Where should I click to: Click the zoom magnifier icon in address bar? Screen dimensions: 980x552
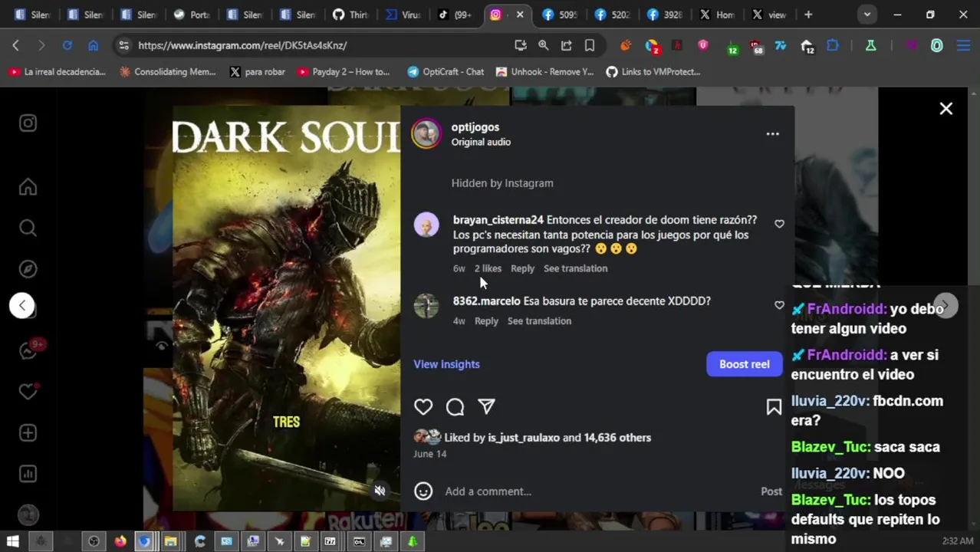coord(543,45)
